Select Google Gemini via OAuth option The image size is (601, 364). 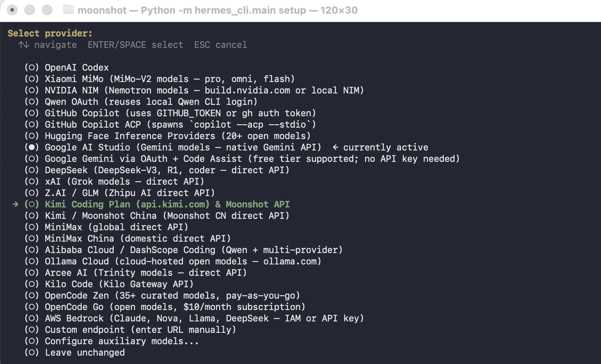tap(32, 159)
